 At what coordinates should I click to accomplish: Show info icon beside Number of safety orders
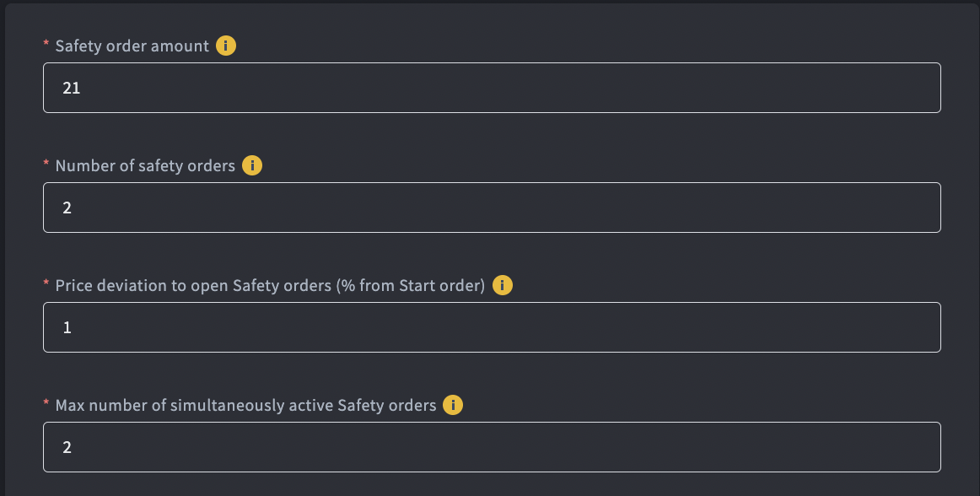pyautogui.click(x=252, y=165)
